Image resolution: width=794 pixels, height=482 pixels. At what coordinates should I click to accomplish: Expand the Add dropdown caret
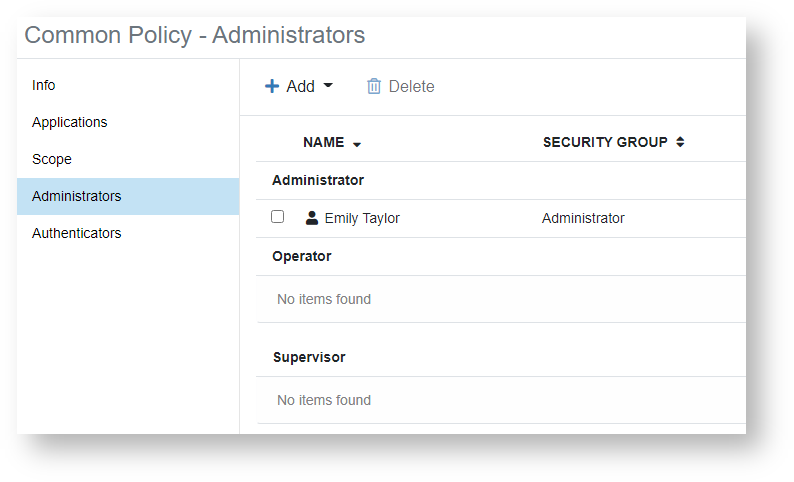pyautogui.click(x=328, y=86)
